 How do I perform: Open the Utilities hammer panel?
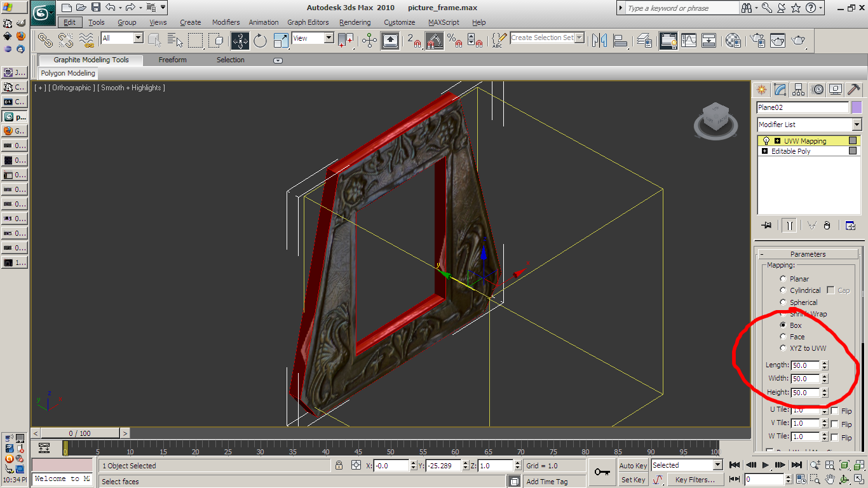854,90
